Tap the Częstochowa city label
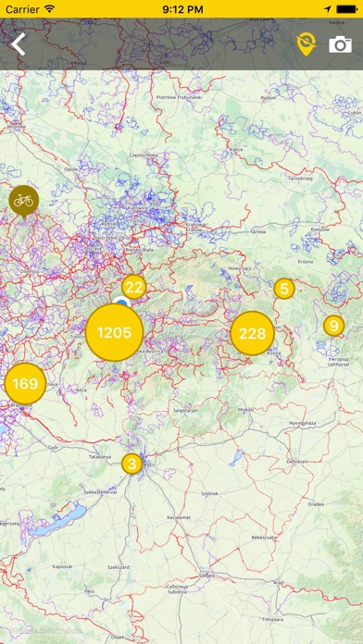Image resolution: width=363 pixels, height=644 pixels. [144, 155]
